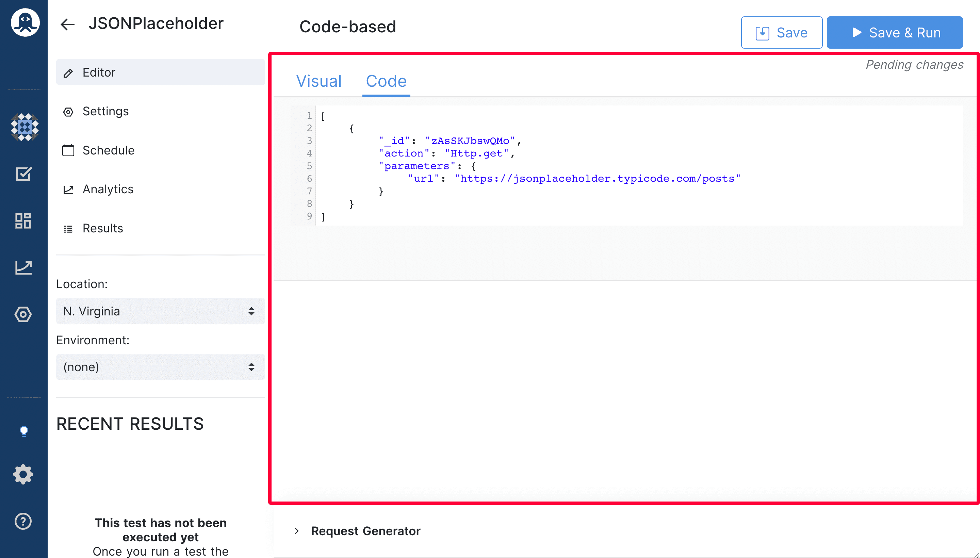The image size is (980, 558).
Task: Click the lightbulb tips icon
Action: [24, 431]
